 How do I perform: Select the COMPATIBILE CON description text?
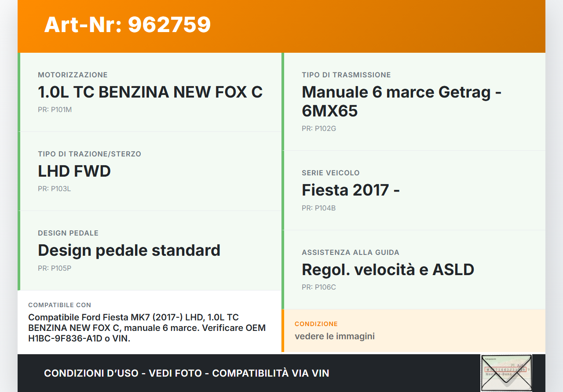(147, 328)
